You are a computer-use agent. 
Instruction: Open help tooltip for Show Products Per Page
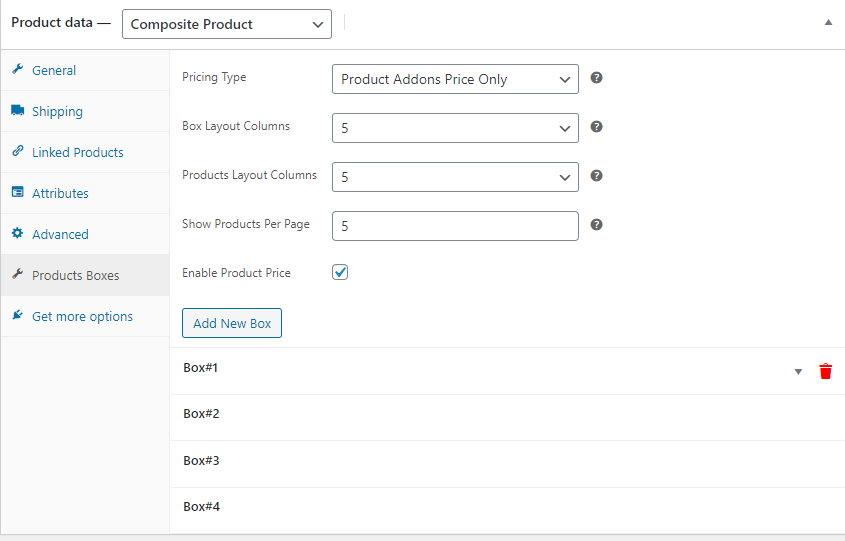pos(596,225)
